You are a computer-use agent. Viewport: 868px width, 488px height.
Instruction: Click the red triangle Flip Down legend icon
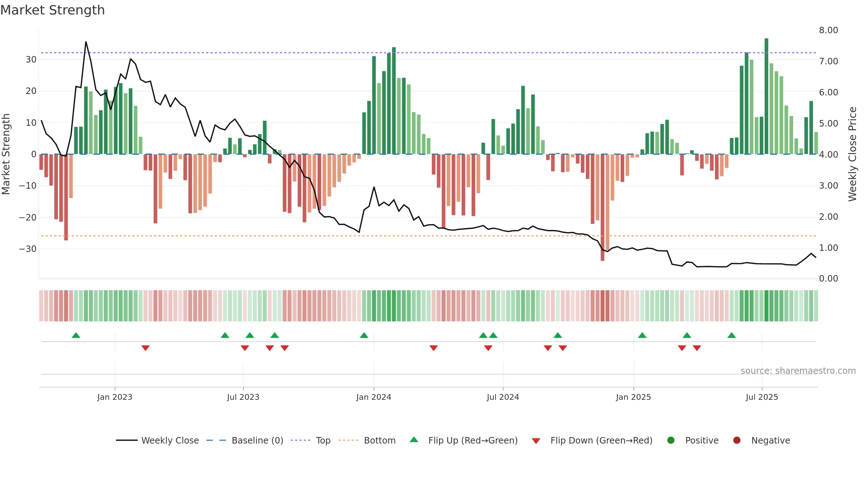pyautogui.click(x=536, y=441)
